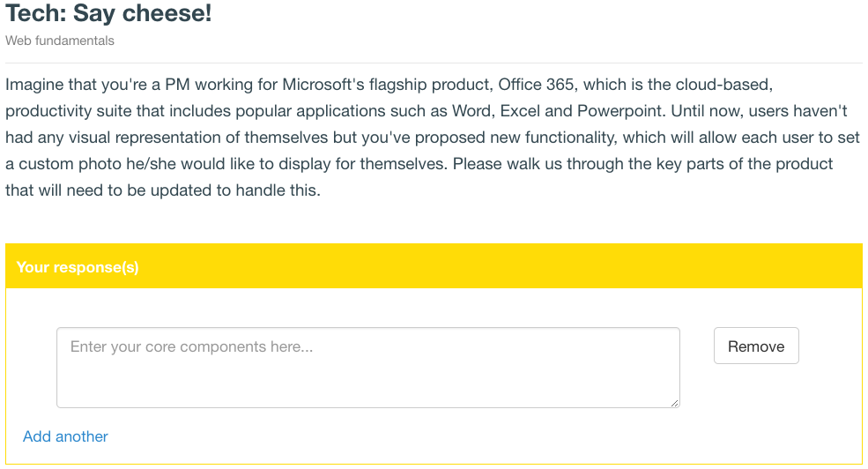Click 'Office 365' in the question text
The height and width of the screenshot is (469, 868).
coord(536,84)
